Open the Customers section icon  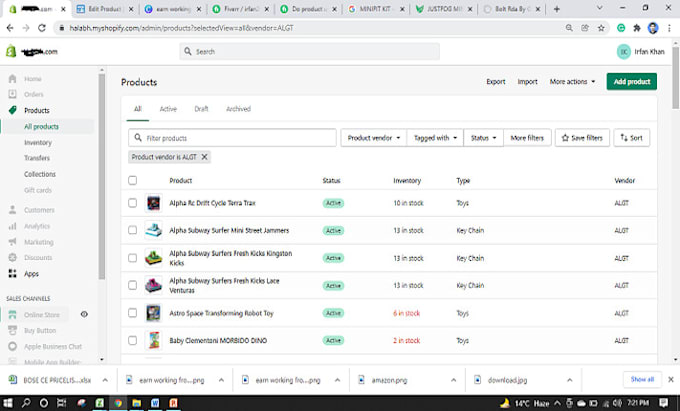point(13,210)
